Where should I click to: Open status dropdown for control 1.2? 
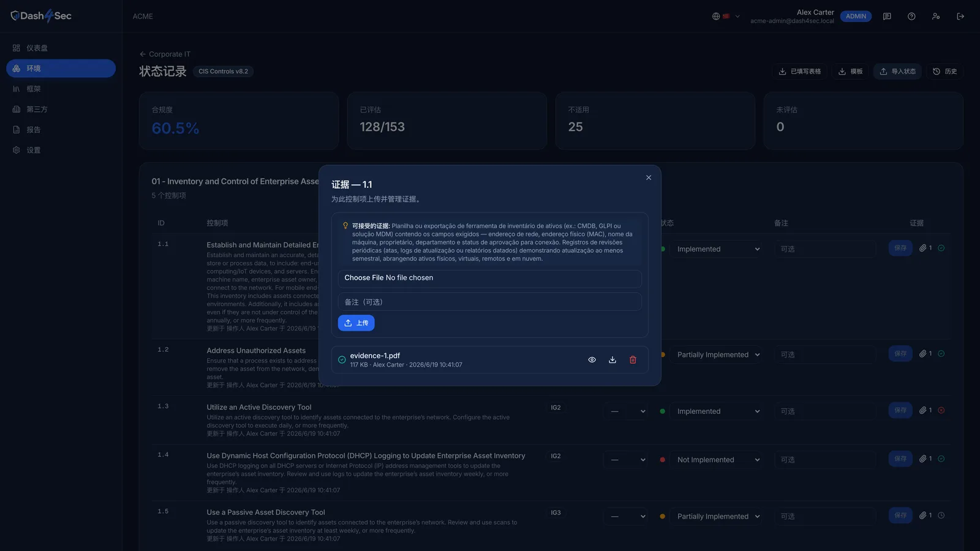click(x=716, y=354)
